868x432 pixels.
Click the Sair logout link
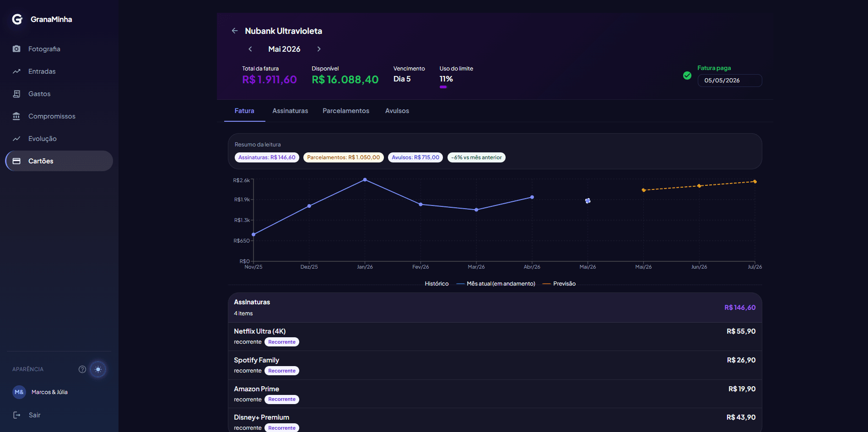pos(35,415)
